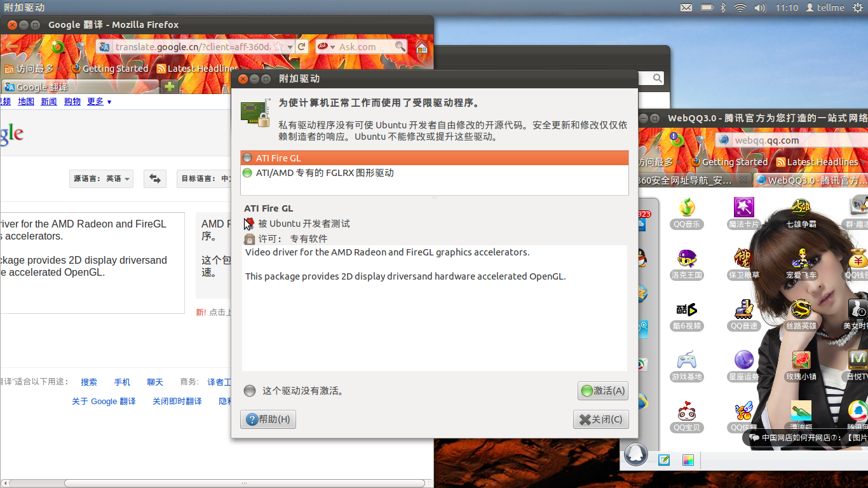Click the driver description text area

[435, 308]
